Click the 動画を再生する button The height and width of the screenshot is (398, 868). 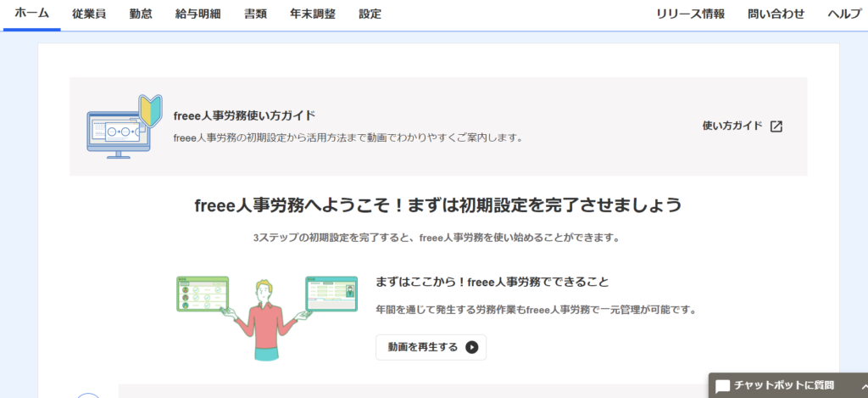pyautogui.click(x=431, y=347)
